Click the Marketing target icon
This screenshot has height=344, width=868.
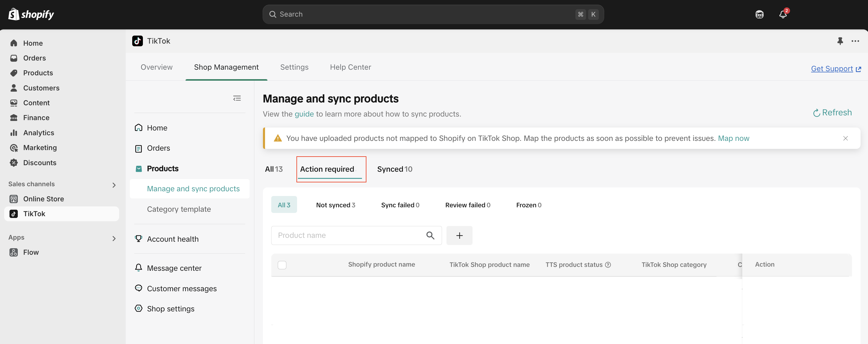tap(14, 148)
